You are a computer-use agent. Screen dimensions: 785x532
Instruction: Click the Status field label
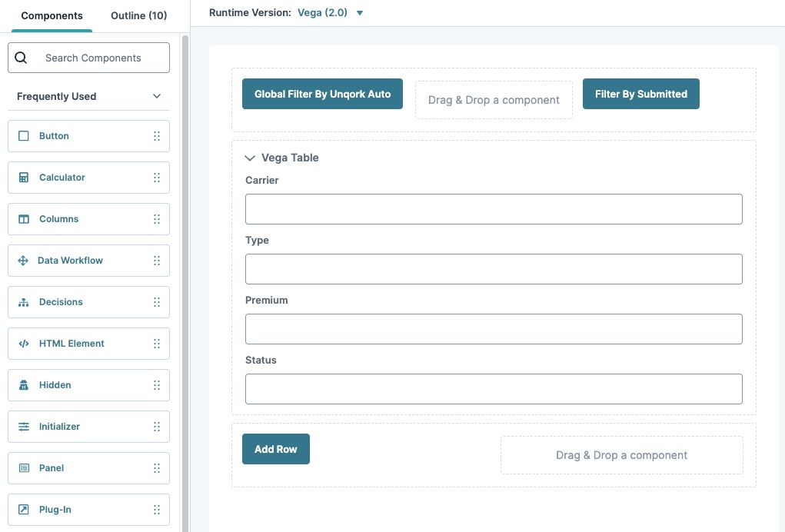coord(261,361)
